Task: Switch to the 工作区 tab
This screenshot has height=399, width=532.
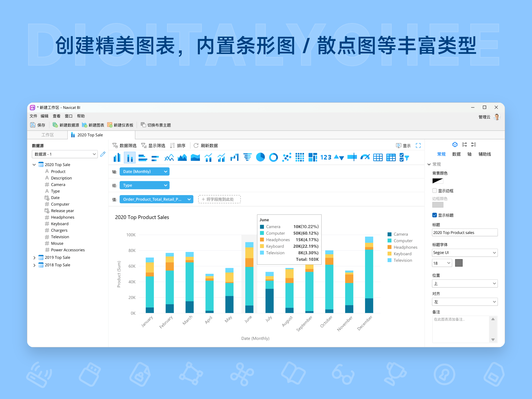Action: click(x=47, y=135)
